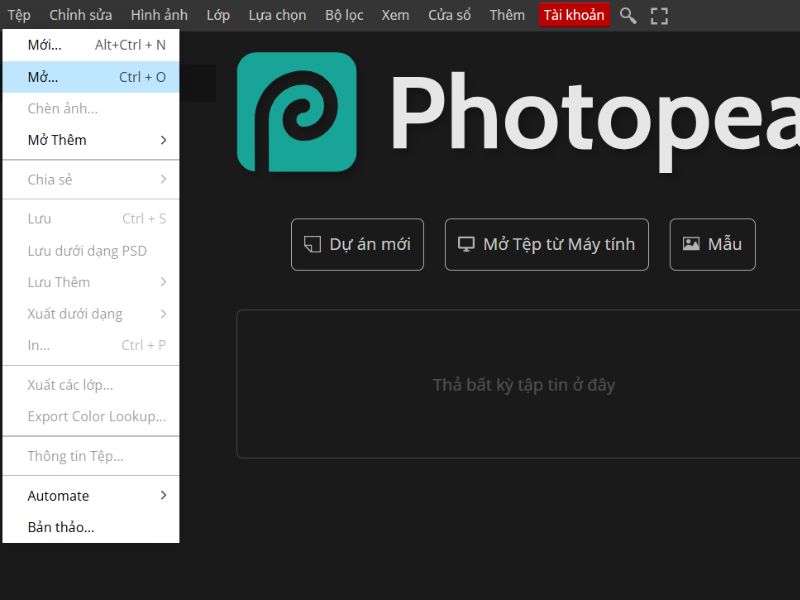
Task: Open the Xem menu
Action: tap(395, 15)
